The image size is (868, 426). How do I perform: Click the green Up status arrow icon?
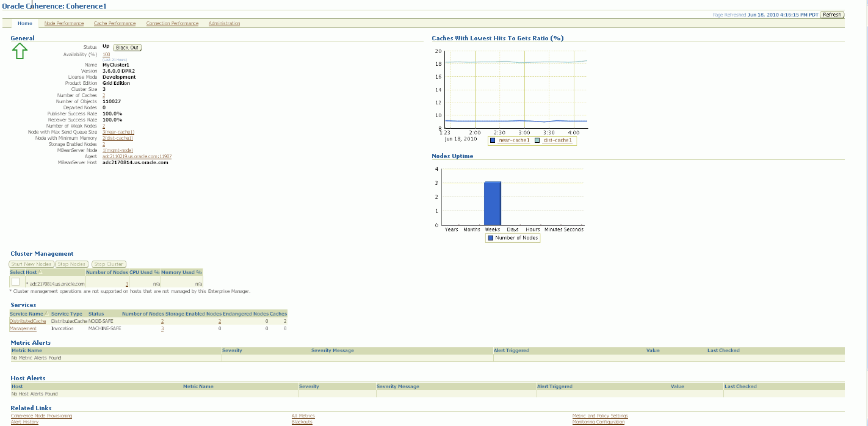coord(19,52)
